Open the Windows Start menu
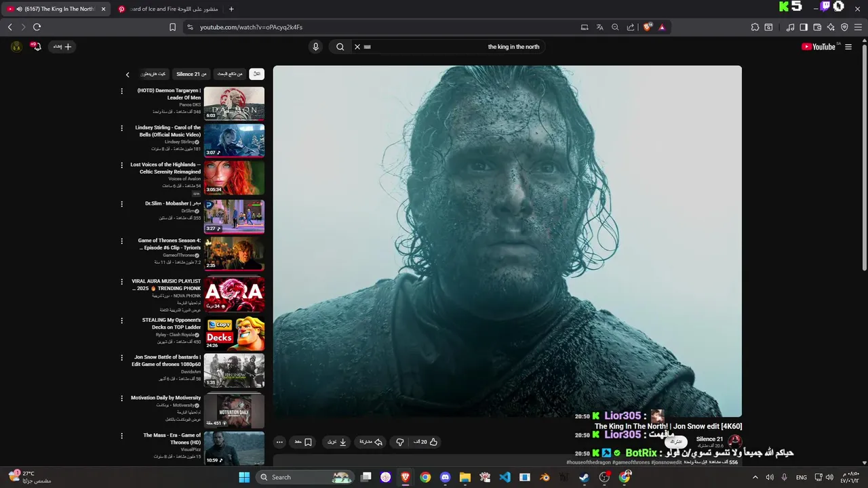The image size is (868, 488). (x=244, y=477)
